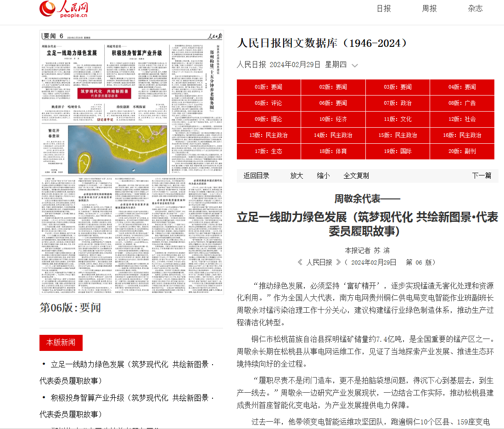Go to 05版: 评论 page

(269, 103)
